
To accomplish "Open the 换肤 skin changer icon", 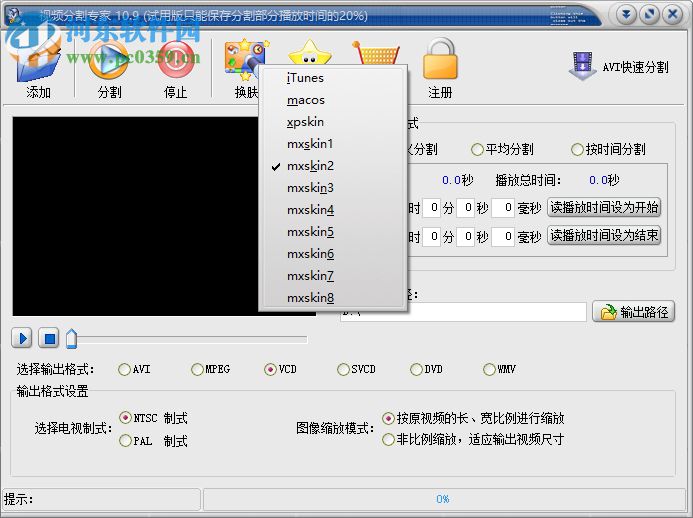I will (x=245, y=69).
